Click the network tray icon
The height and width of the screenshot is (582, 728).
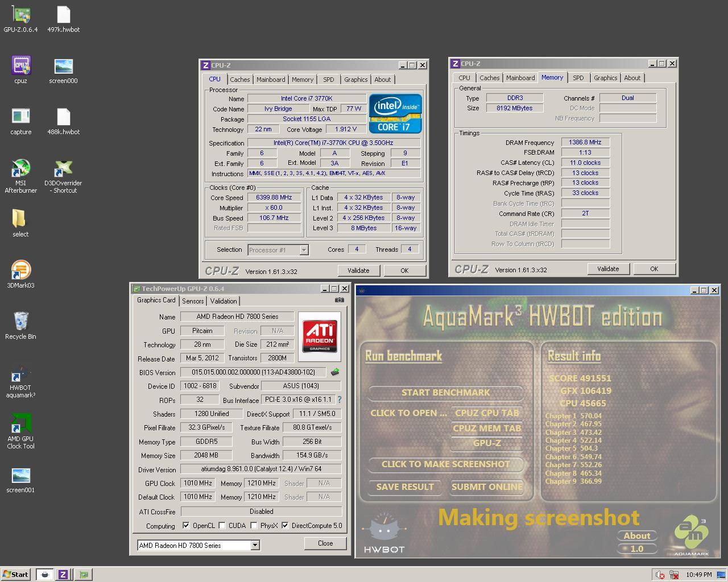click(673, 575)
